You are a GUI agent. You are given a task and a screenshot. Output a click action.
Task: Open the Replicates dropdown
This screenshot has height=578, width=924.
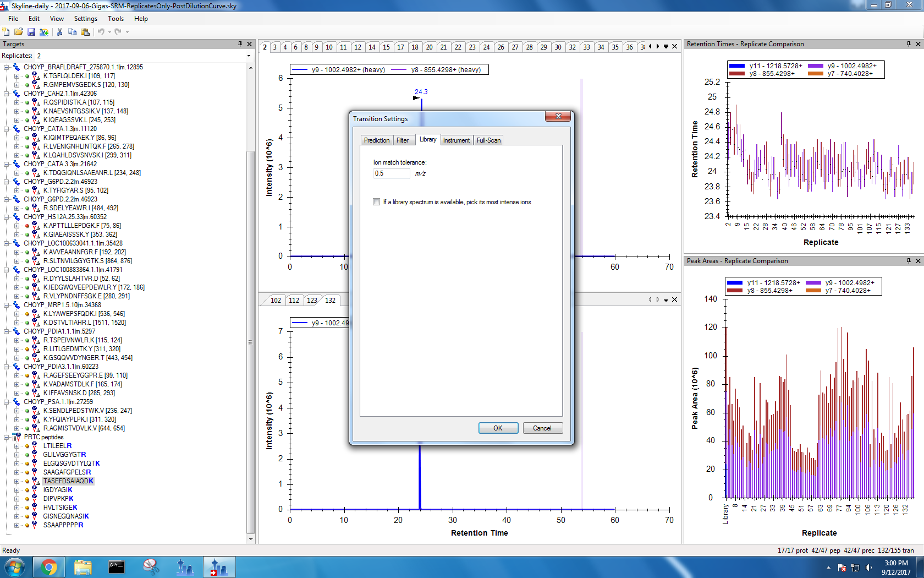249,56
